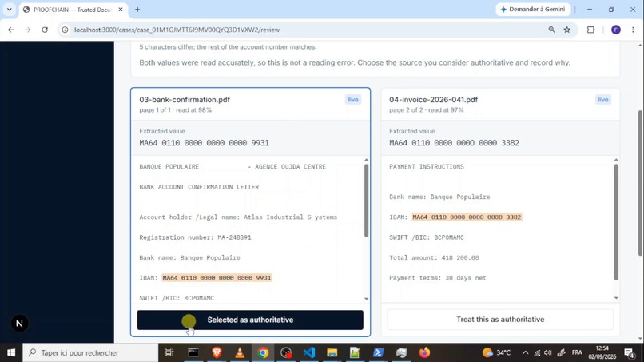Click the live badge on bank-confirmation card

(353, 99)
